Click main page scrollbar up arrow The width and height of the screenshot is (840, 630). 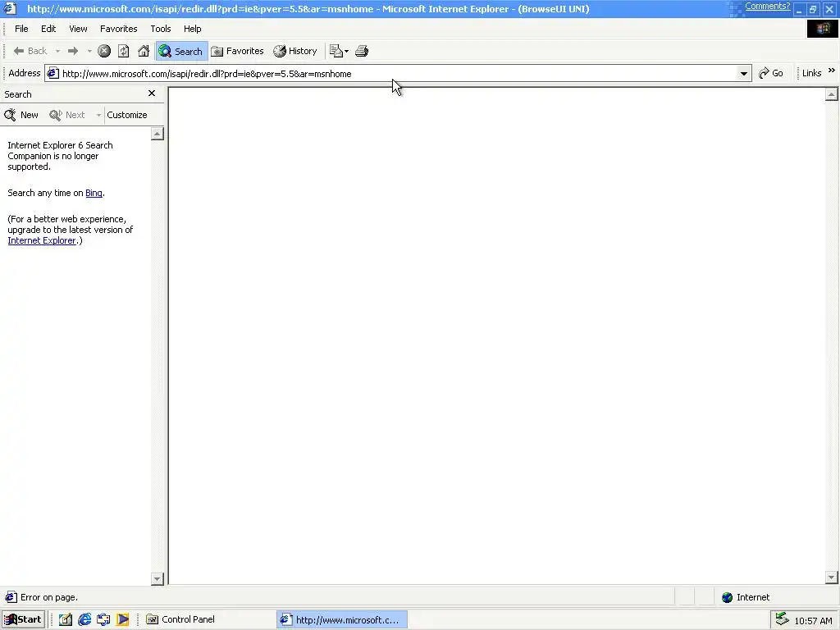coord(832,94)
